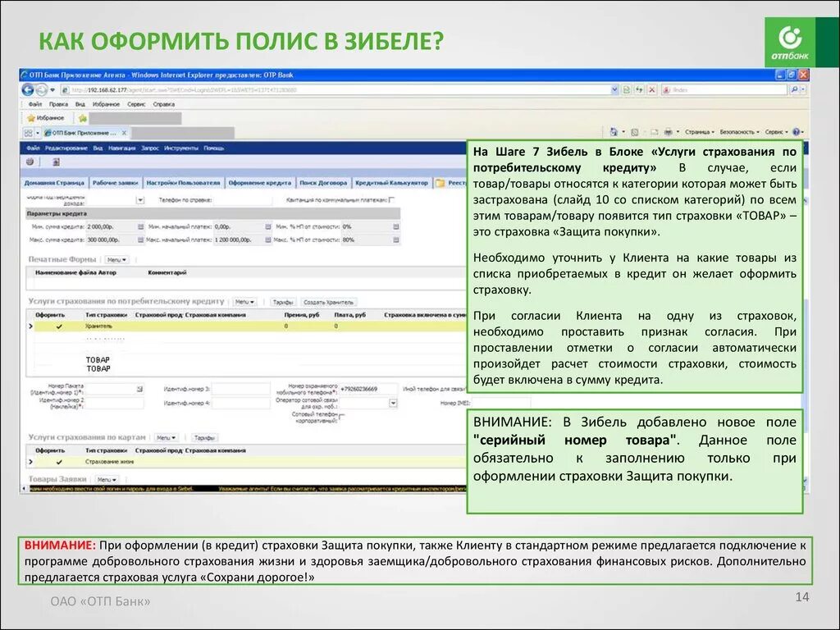The image size is (840, 630).
Task: Open calculator icon for Макс. % НП от стоимости
Action: tap(396, 240)
